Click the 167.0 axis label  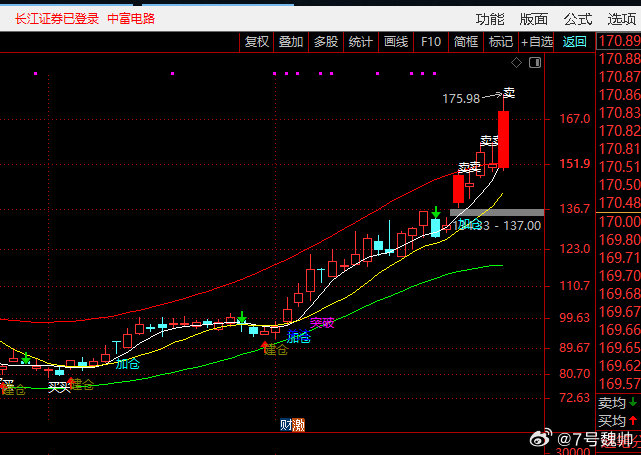coord(575,119)
